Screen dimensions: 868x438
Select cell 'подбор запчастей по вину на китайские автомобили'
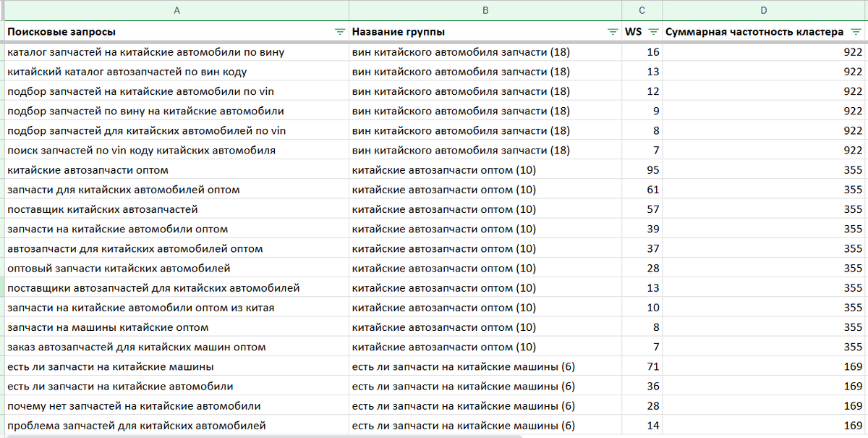pyautogui.click(x=176, y=111)
